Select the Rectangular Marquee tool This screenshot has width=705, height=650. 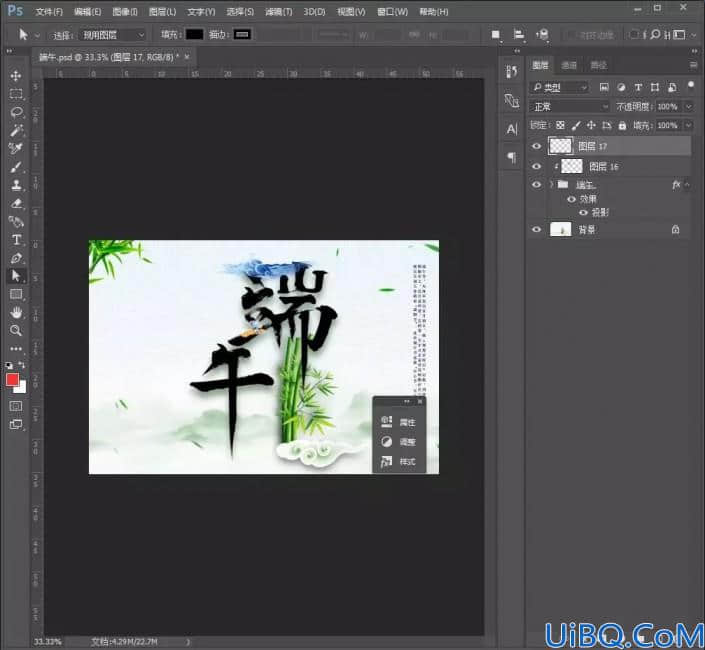[16, 94]
